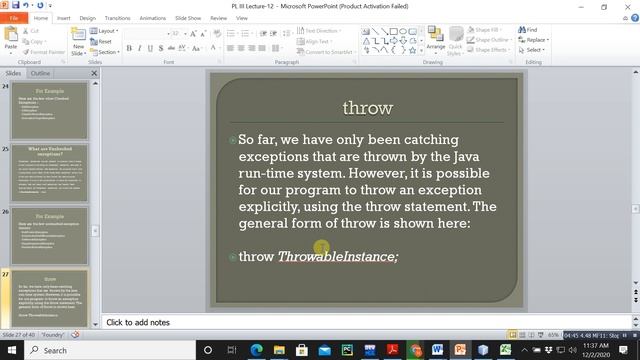Click Convert to SmartArt button
The height and width of the screenshot is (360, 640).
coord(326,52)
